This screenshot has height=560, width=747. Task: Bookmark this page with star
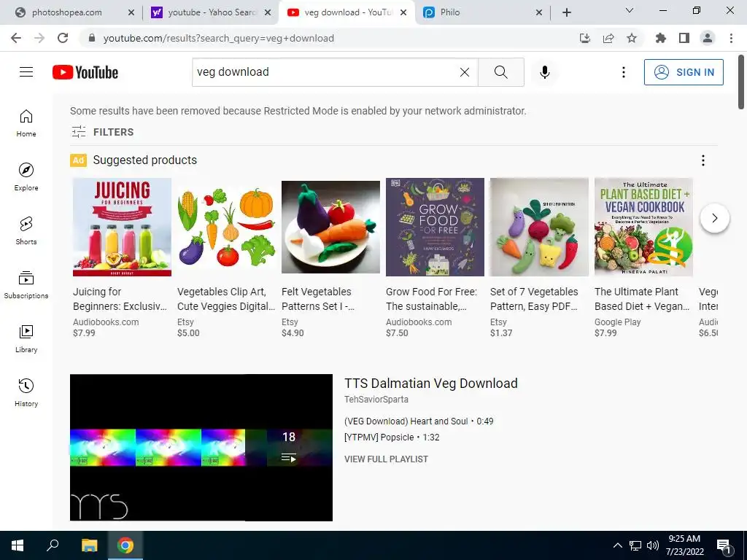coord(631,38)
